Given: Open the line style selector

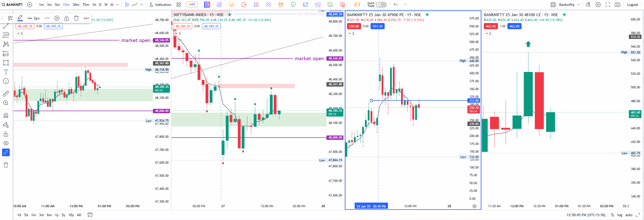Looking at the screenshot, I should (x=47, y=18).
